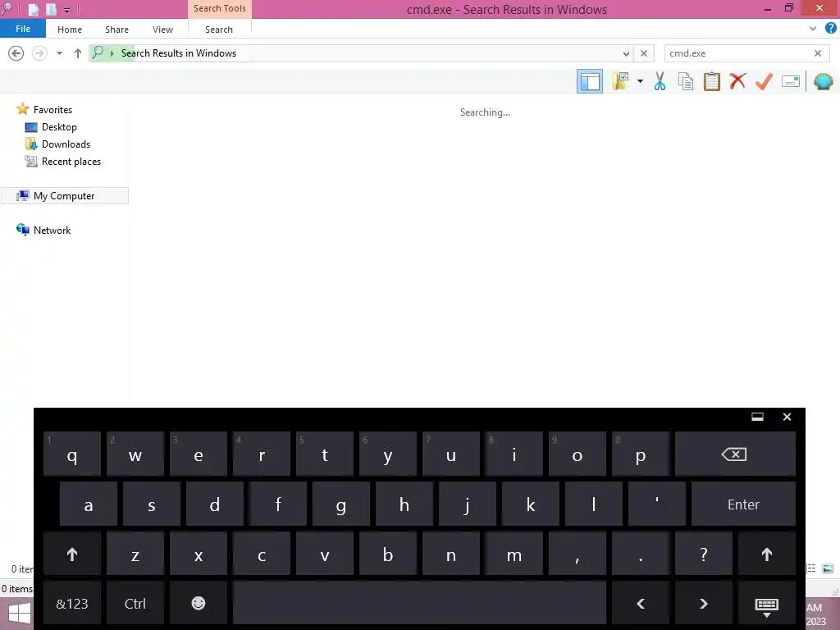Open Recent places in navigation pane

[71, 162]
